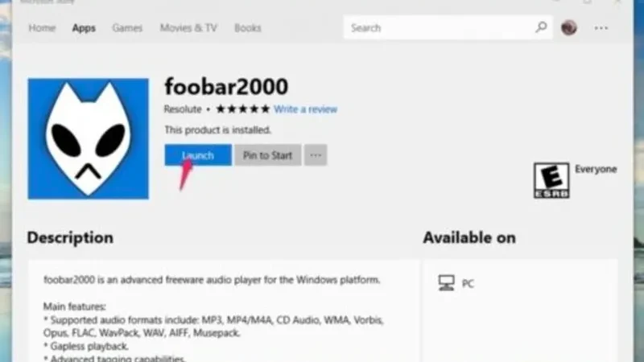Click the foobar2000 description text
This screenshot has height=362, width=644.
coord(211,280)
